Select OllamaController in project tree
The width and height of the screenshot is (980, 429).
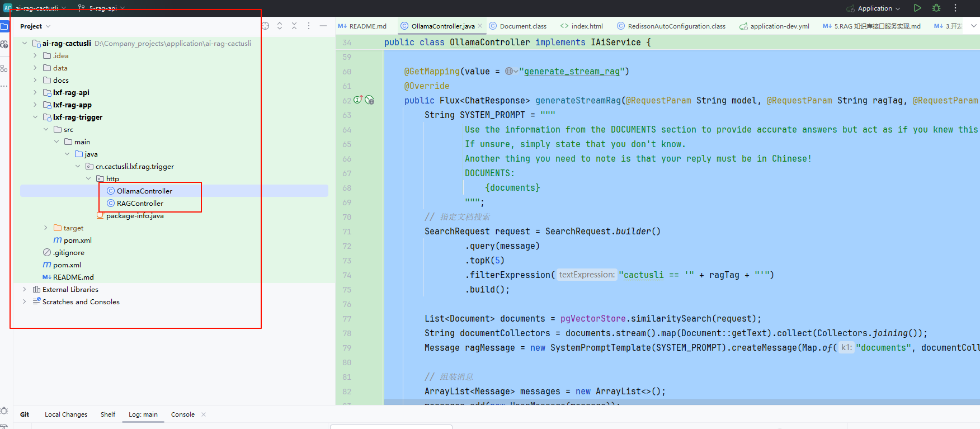coord(144,191)
